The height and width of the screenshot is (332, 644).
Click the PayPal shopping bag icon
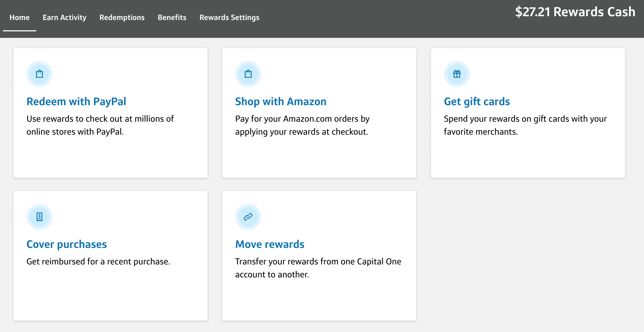tap(39, 74)
